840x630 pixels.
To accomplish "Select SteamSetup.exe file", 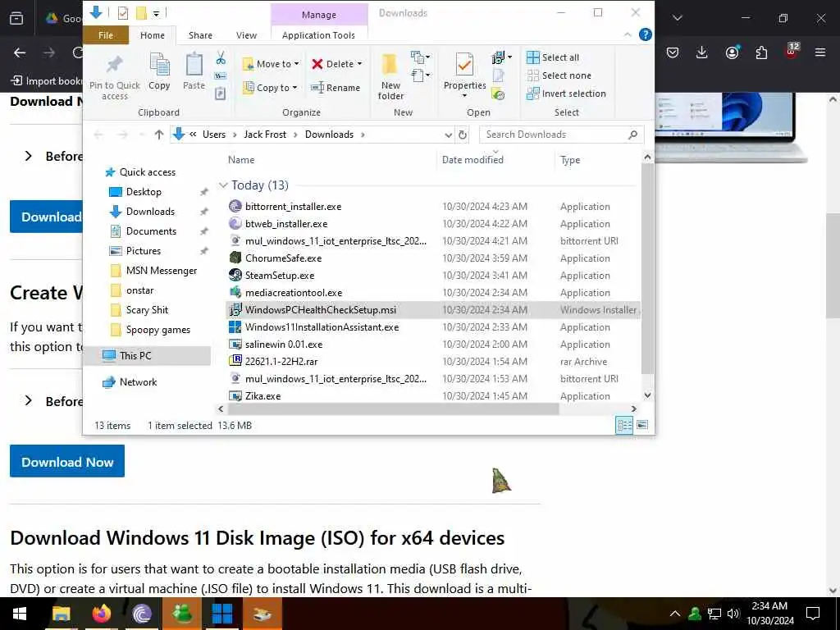I will tap(280, 276).
